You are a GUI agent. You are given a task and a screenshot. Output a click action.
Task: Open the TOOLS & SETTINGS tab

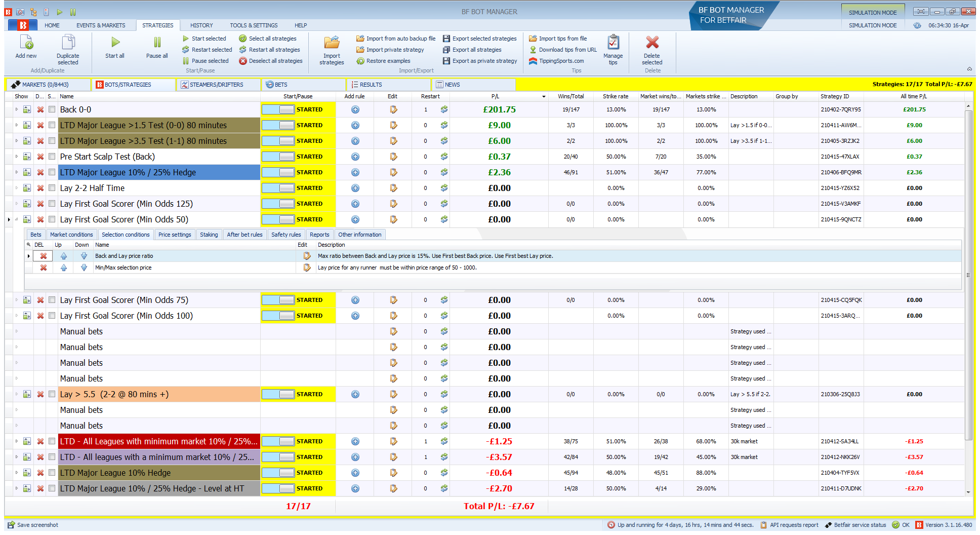pos(254,25)
